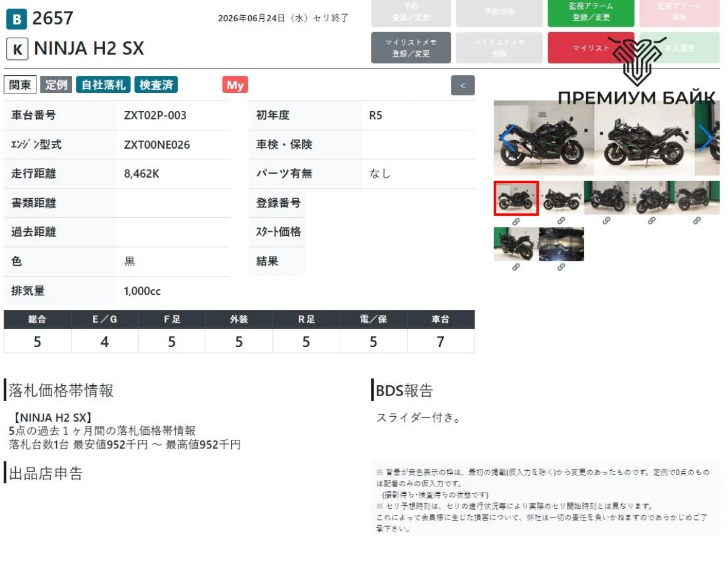Image resolution: width=728 pixels, height=566 pixels.
Task: Open the link icon under the third thumbnail
Action: [x=607, y=221]
